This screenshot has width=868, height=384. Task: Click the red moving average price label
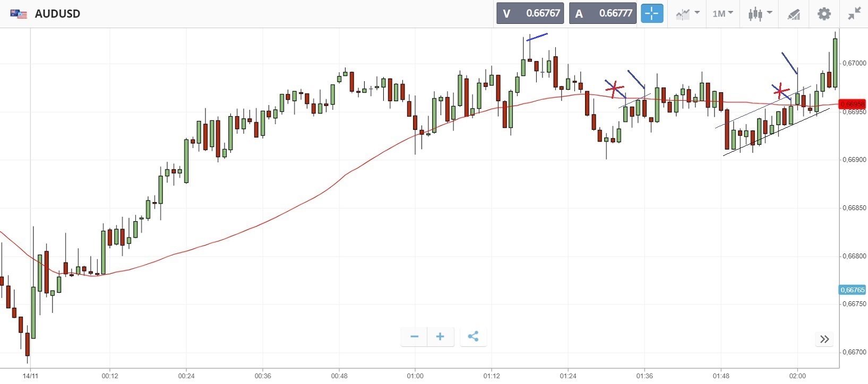(x=852, y=104)
